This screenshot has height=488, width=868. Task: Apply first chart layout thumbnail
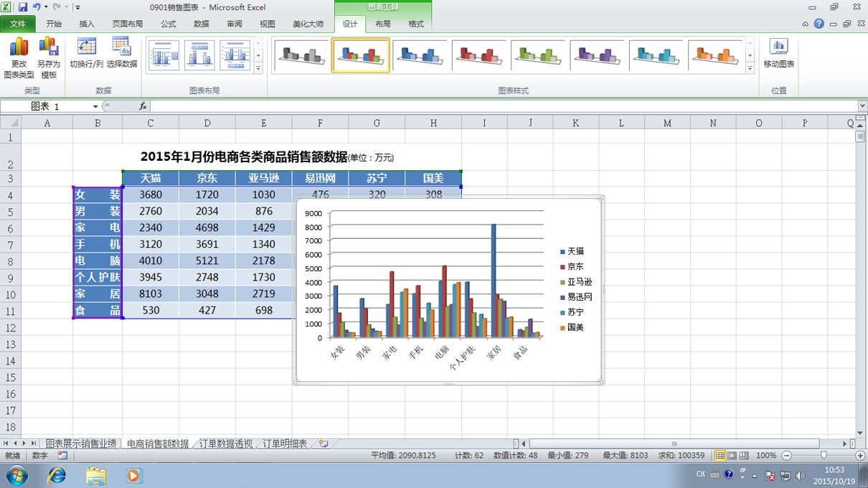point(164,55)
